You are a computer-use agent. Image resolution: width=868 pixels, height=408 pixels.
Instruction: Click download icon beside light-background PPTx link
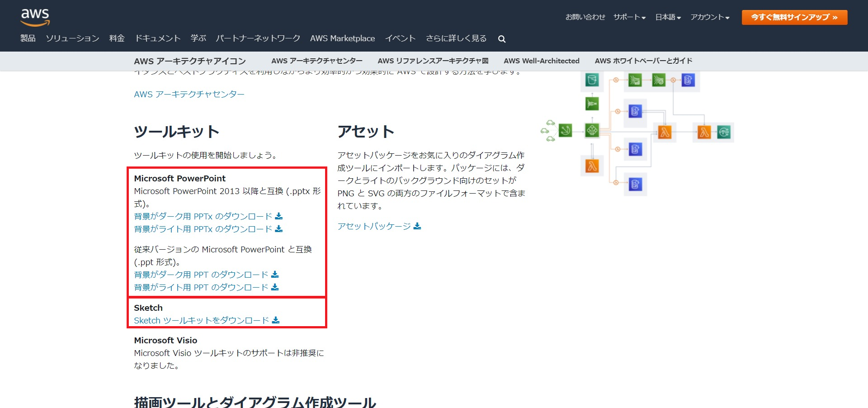[x=279, y=229]
